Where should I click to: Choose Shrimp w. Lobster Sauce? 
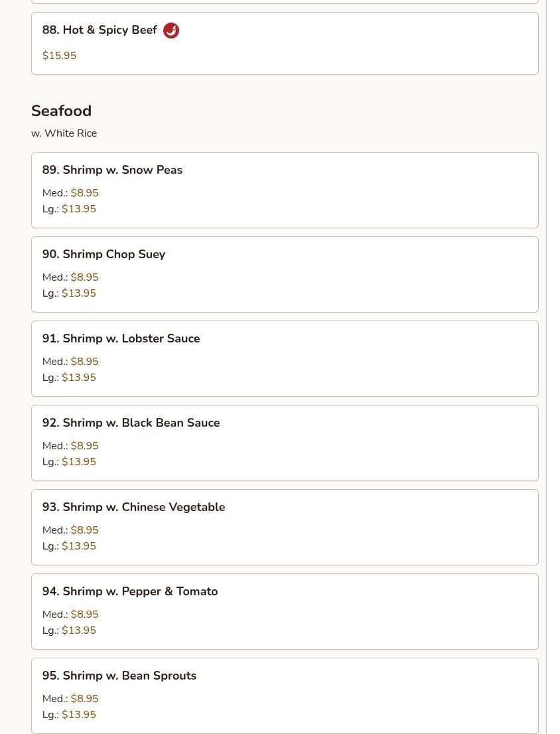pyautogui.click(x=121, y=338)
